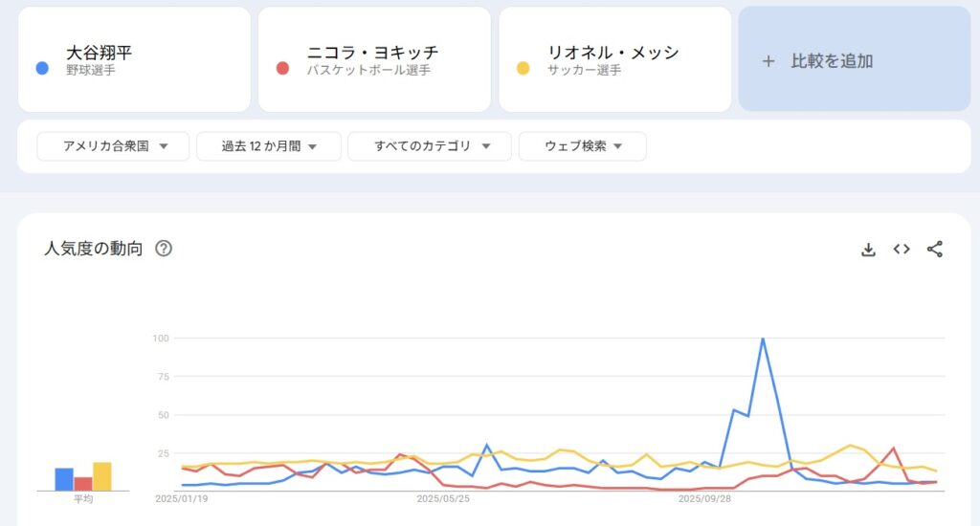Select the ニコラ・ヨキッチ search term card
This screenshot has width=980, height=526.
tap(374, 59)
